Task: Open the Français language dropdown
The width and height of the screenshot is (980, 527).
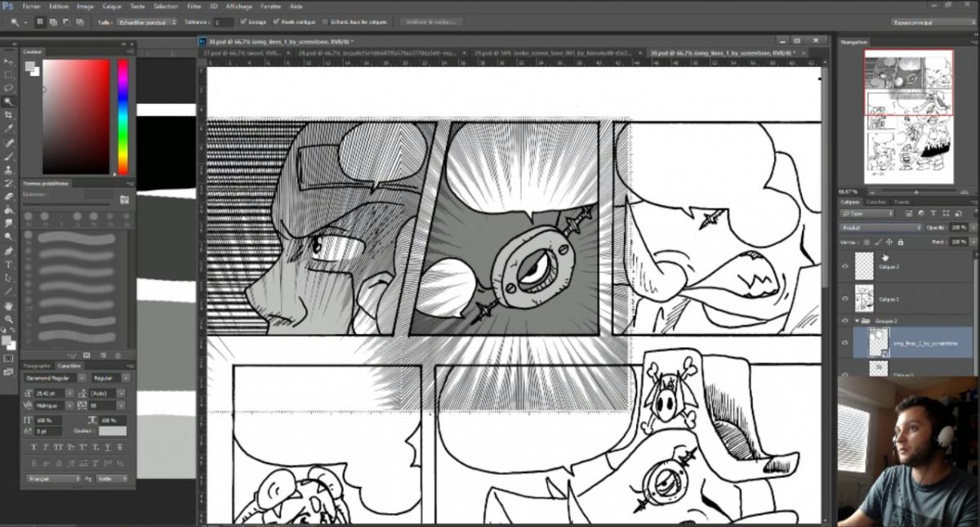Action: [54, 478]
